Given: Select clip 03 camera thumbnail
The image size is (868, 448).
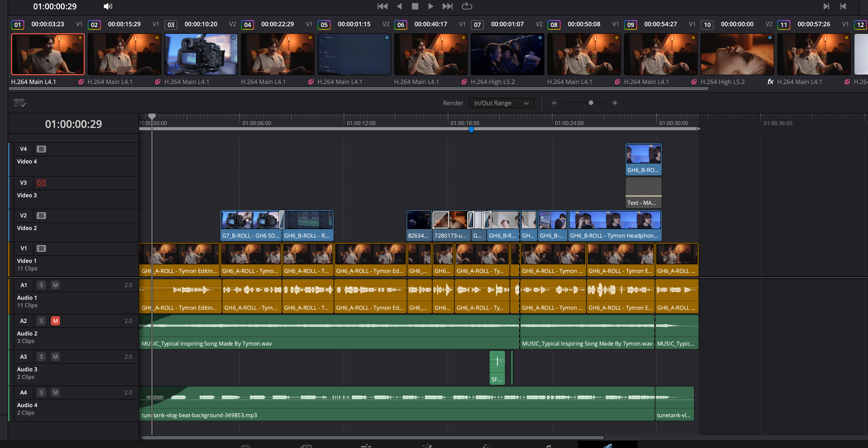Looking at the screenshot, I should pos(201,54).
